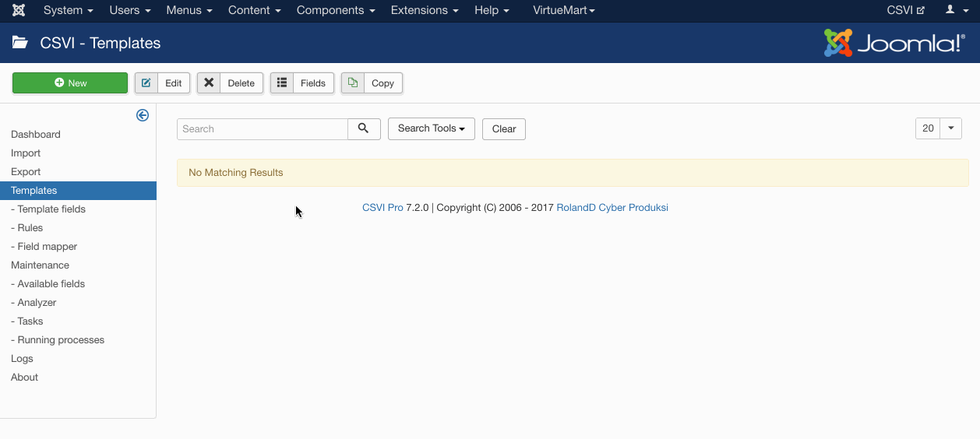
Task: Open Field mapper in sidebar
Action: pos(44,247)
